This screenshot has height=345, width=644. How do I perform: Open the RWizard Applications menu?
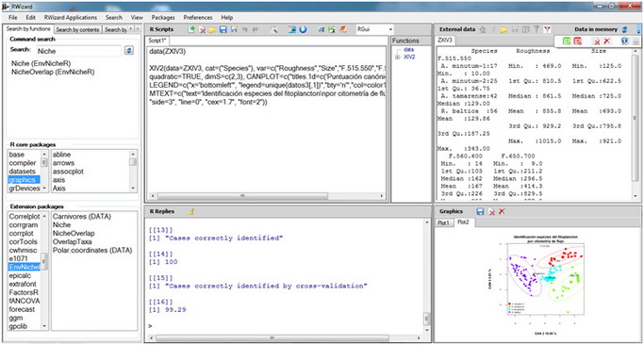point(71,18)
